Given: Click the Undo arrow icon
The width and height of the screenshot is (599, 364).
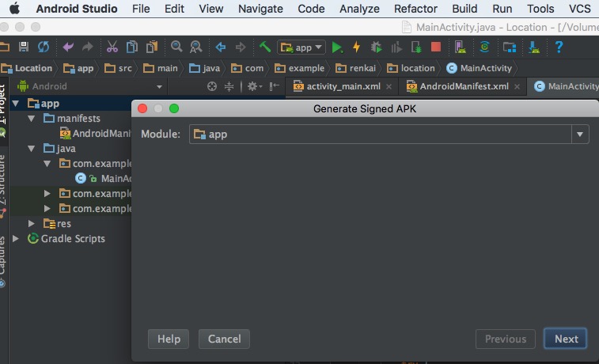Looking at the screenshot, I should coord(68,47).
